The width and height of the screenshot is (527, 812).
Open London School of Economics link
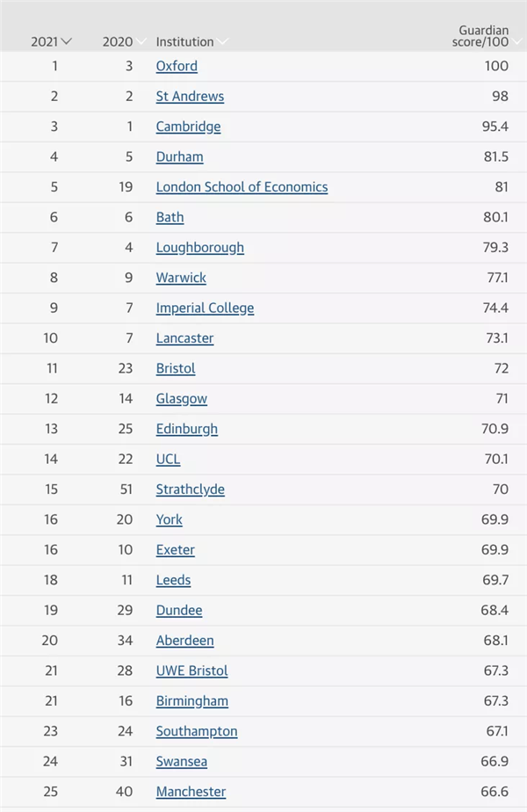pyautogui.click(x=242, y=187)
